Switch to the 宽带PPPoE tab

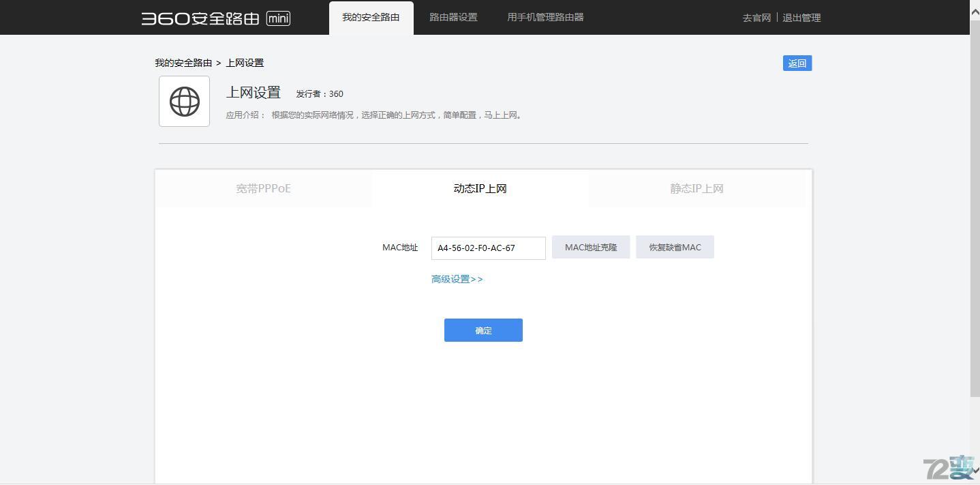[263, 188]
